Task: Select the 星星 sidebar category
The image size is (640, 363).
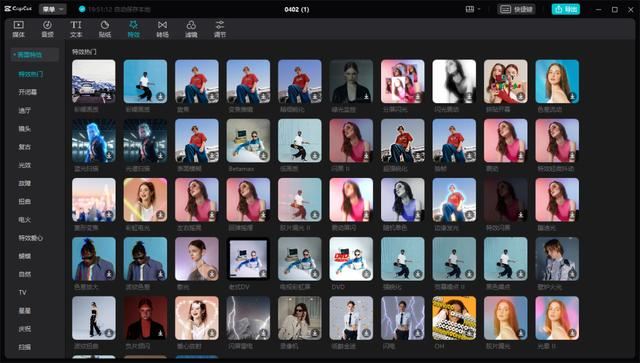Action: pyautogui.click(x=24, y=310)
